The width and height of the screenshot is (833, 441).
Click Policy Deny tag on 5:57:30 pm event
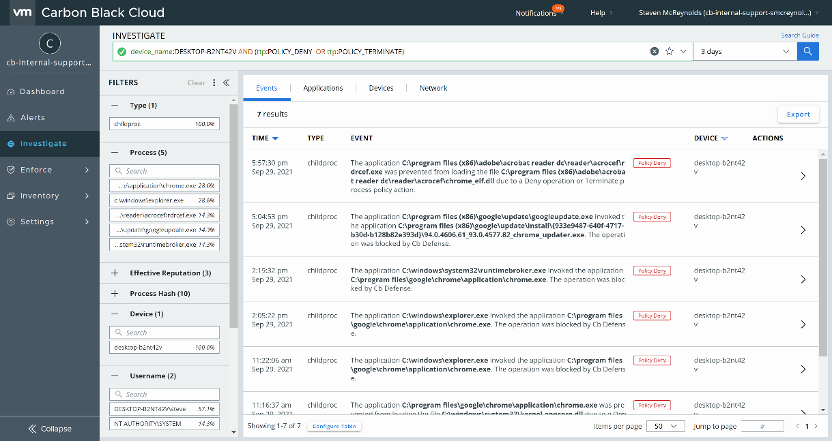tap(652, 163)
